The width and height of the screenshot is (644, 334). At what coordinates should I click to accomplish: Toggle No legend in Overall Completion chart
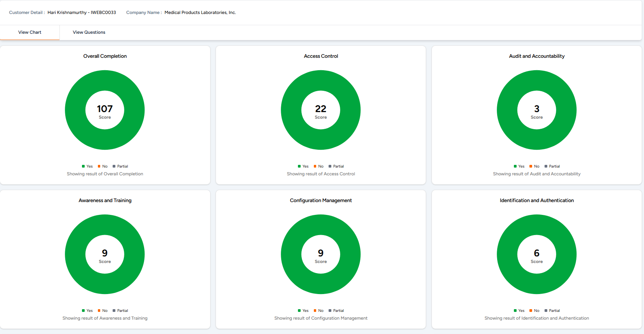click(x=103, y=166)
